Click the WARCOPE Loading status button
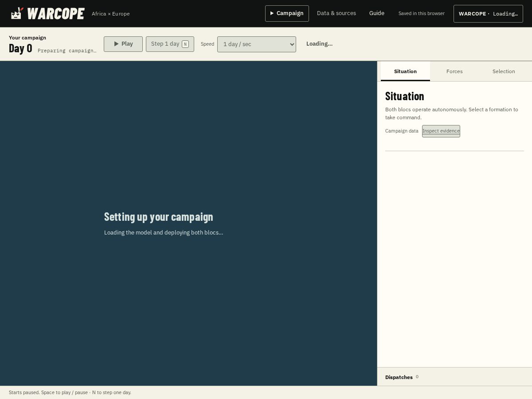The width and height of the screenshot is (532, 399). tap(488, 14)
